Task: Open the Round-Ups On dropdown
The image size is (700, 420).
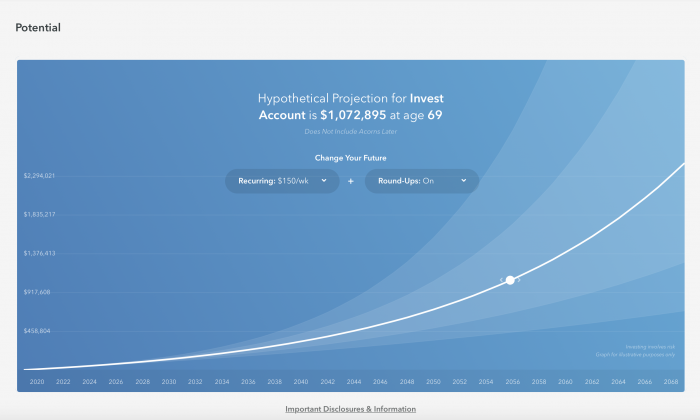Action: pos(422,181)
